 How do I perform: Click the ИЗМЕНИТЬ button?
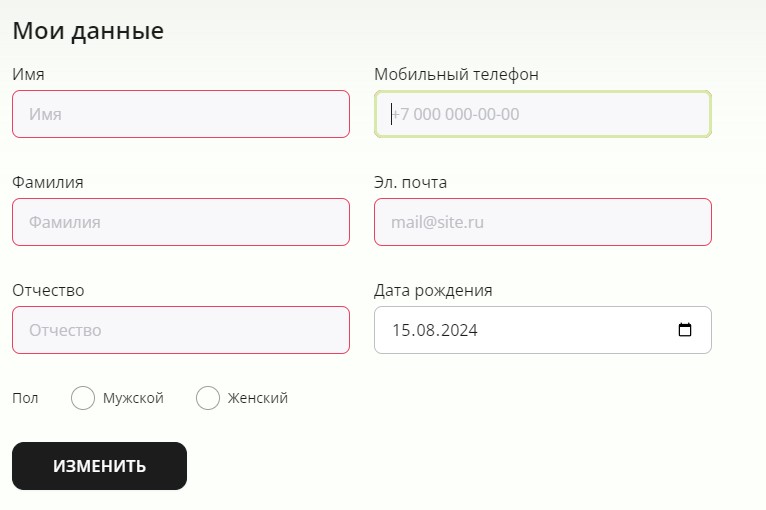pos(99,466)
